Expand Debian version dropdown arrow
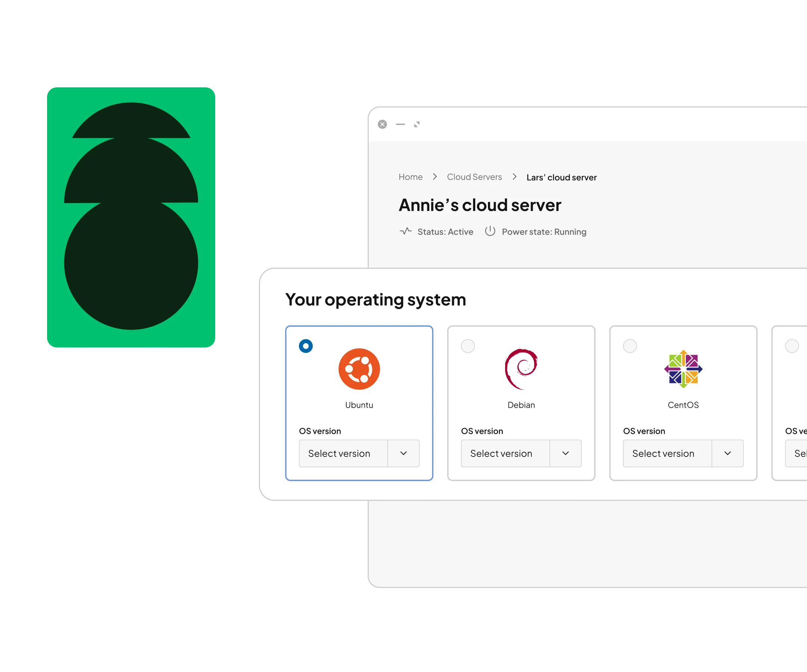This screenshot has height=672, width=807. click(565, 453)
